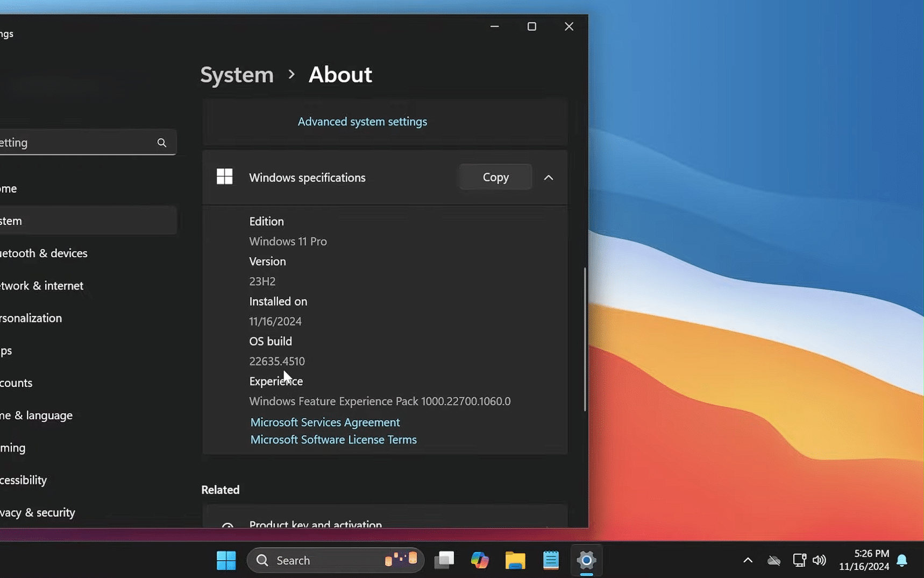Open the Windows Start menu
The height and width of the screenshot is (578, 924).
click(226, 560)
